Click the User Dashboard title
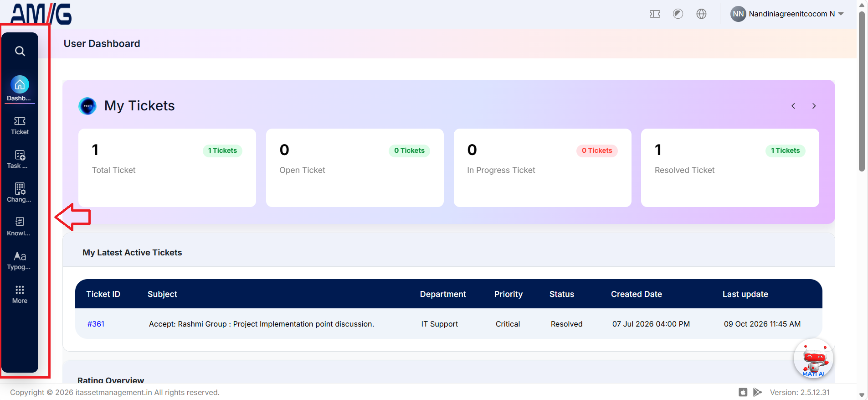This screenshot has height=400, width=868. pos(102,44)
